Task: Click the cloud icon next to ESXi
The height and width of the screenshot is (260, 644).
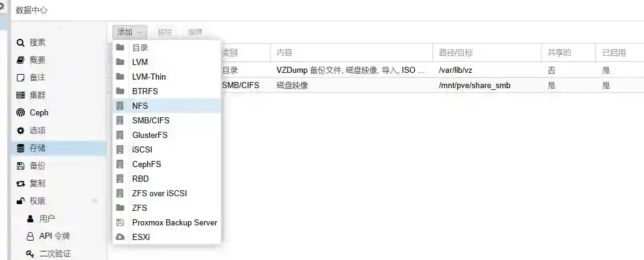Action: pos(120,237)
